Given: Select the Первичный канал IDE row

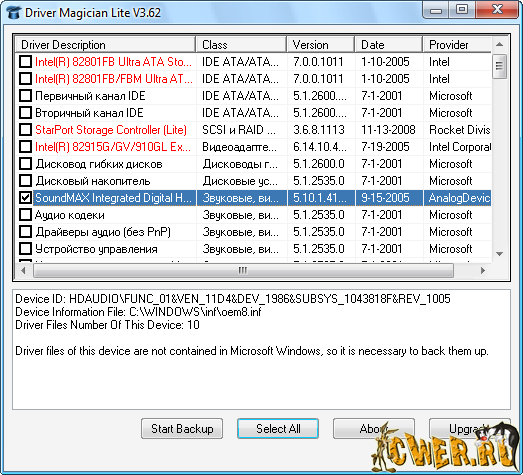Looking at the screenshot, I should pos(253,96).
